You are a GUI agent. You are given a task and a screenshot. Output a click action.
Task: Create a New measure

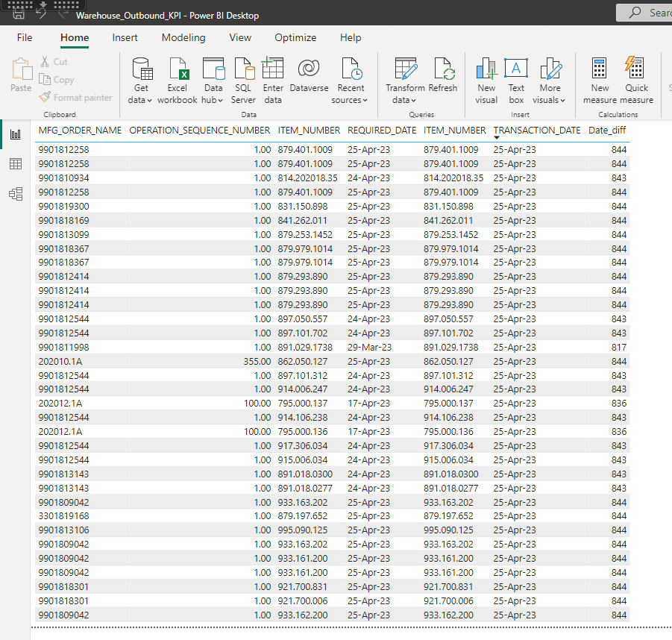600,81
